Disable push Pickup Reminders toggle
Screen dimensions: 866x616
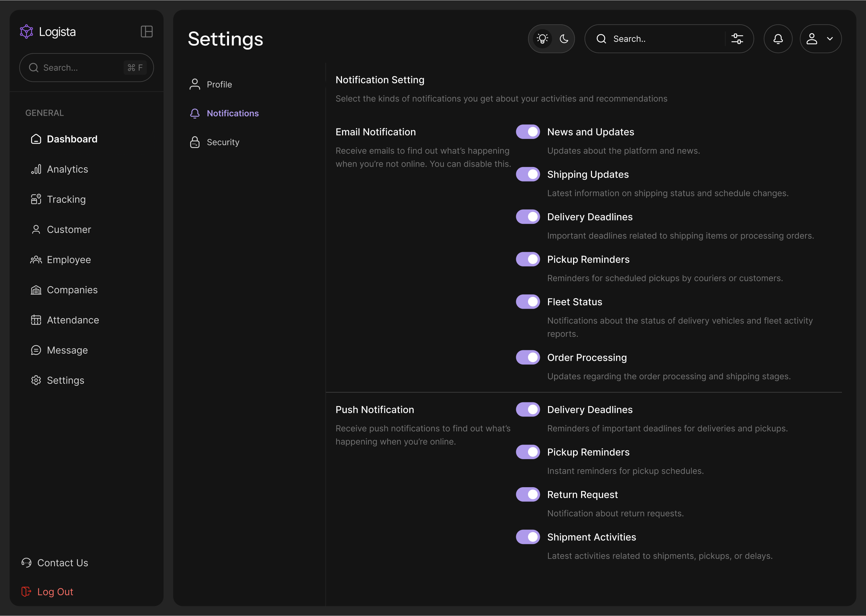click(x=528, y=452)
